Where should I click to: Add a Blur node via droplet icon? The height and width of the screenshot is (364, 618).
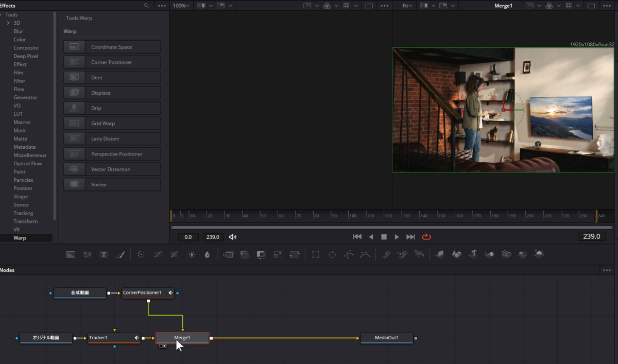pos(207,254)
